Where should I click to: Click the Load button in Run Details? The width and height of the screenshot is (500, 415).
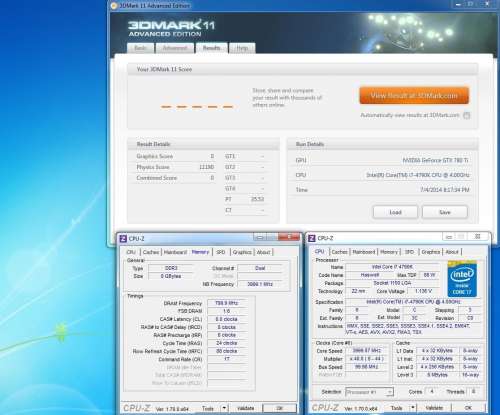click(x=395, y=212)
